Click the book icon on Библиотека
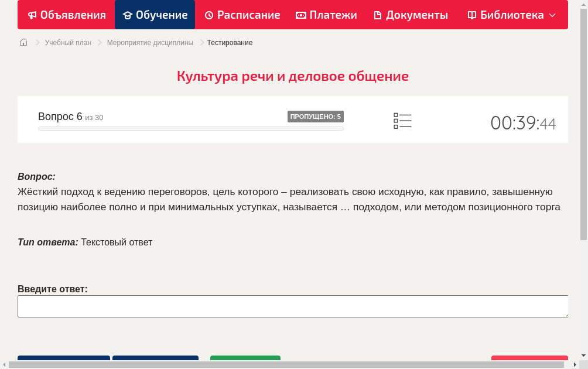The image size is (588, 369). click(x=471, y=15)
